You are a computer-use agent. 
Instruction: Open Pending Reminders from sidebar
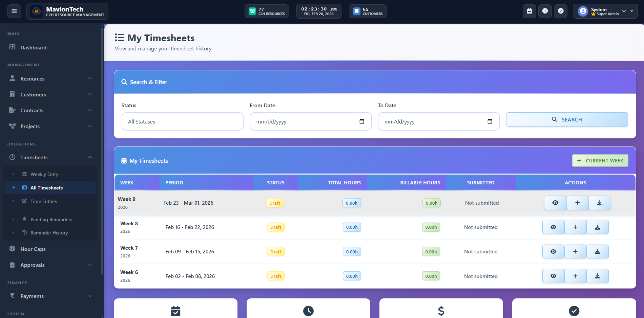51,220
